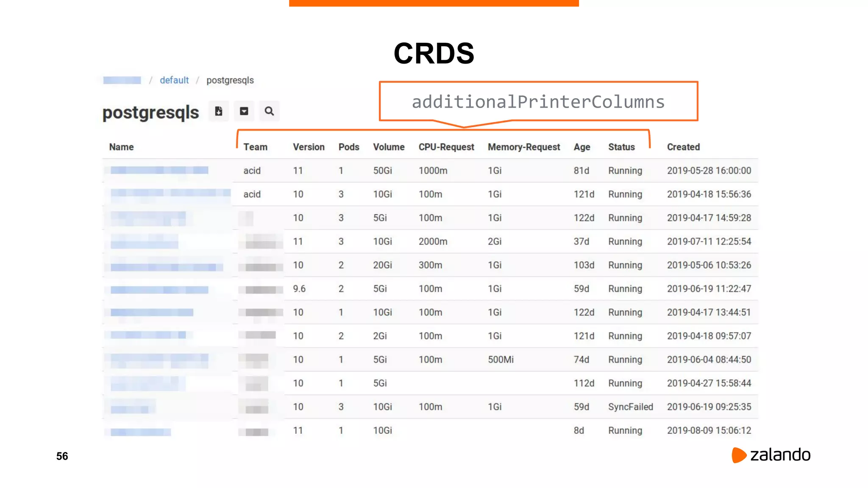Click the 2Gi memory request cell
This screenshot has width=868, height=488.
coord(495,241)
